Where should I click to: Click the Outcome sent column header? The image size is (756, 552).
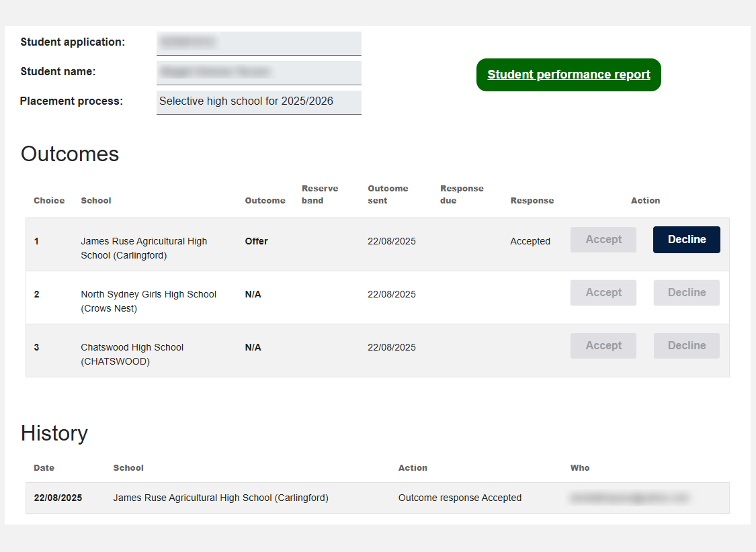coord(388,194)
